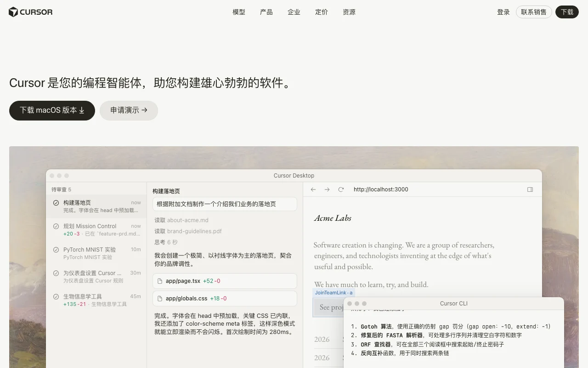Click the JoinTeamLink · a inspector label
Image resolution: width=588 pixels, height=368 pixels.
point(334,293)
